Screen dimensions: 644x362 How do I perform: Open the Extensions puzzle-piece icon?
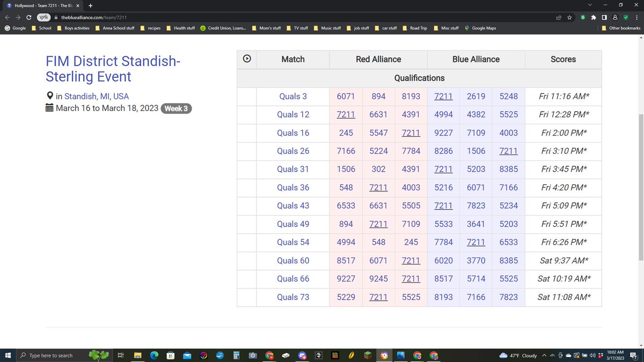[592, 17]
